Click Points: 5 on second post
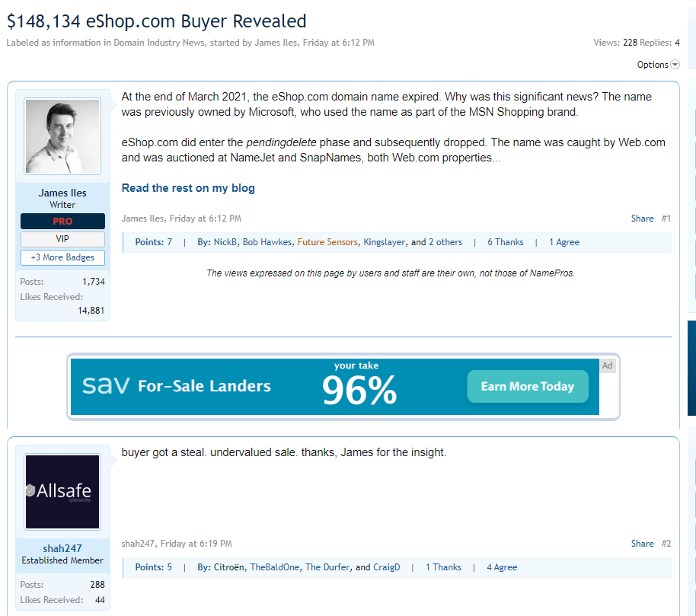This screenshot has width=696, height=616. click(154, 567)
